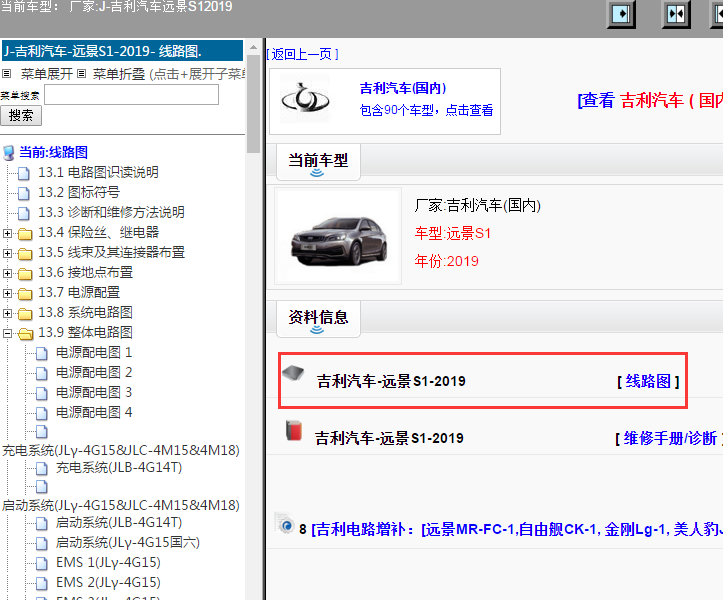
Task: Click the 车型:远景S1 text
Action: [452, 233]
